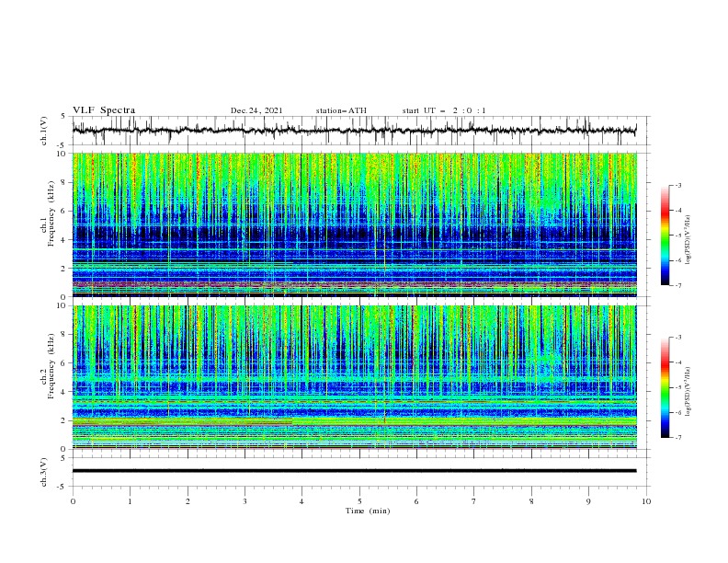Click the '-7' tick on ch.2 color bar
This screenshot has width=728, height=563.
678,438
